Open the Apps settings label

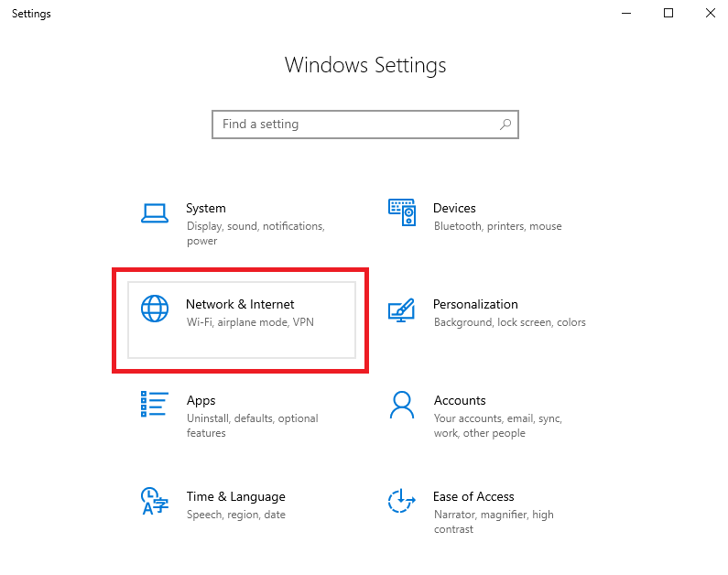pos(201,400)
